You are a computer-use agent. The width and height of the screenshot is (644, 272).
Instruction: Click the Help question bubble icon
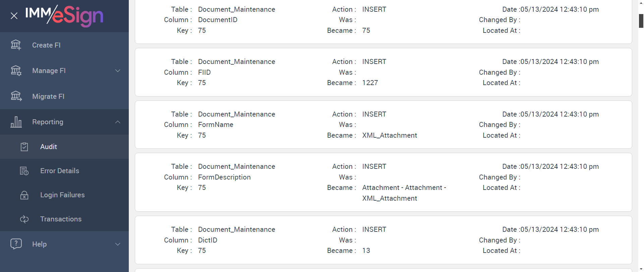coord(16,244)
